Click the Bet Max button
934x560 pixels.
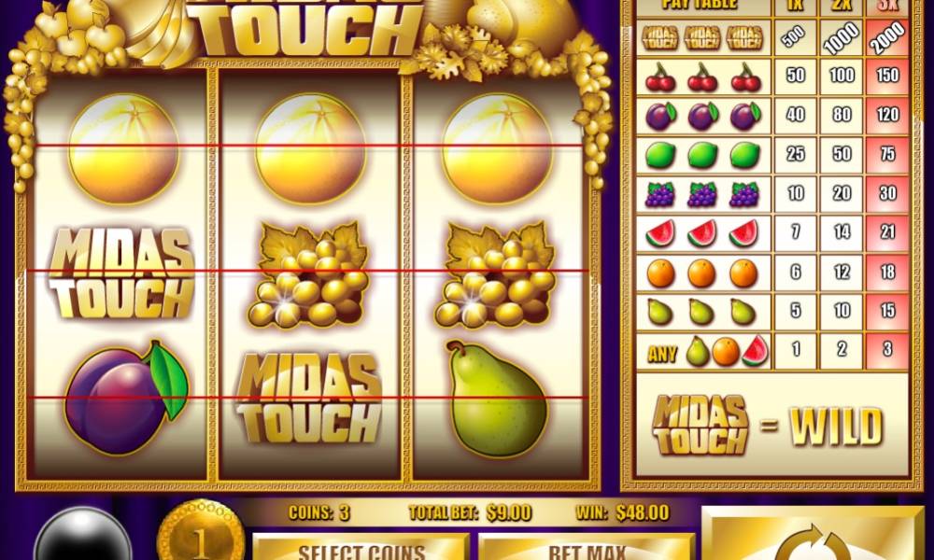coord(587,547)
